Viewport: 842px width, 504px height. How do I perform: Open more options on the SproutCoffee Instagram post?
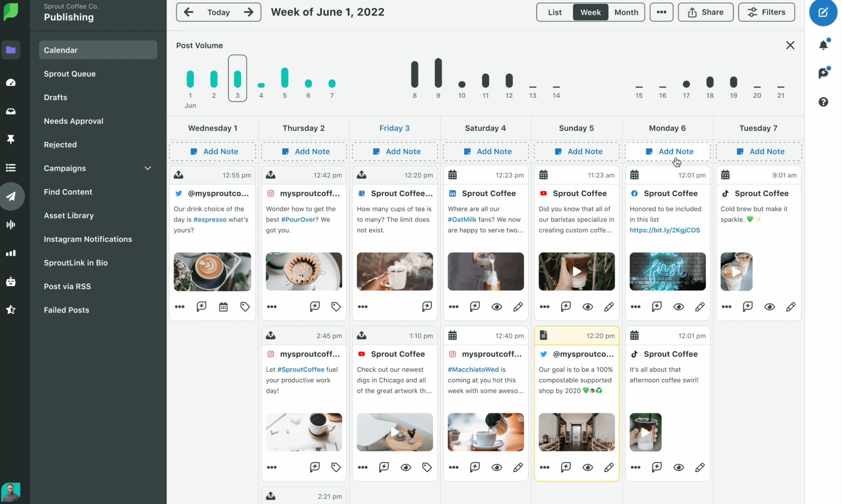pyautogui.click(x=272, y=467)
